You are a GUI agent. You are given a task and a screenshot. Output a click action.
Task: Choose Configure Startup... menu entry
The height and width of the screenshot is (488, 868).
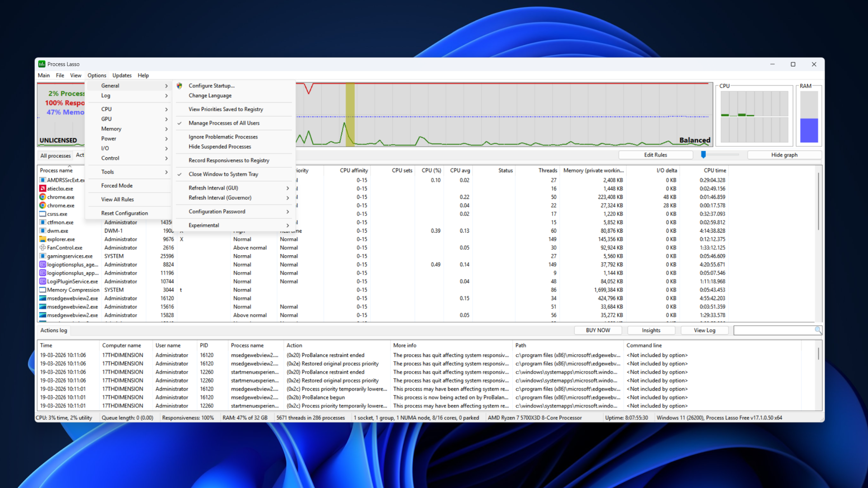234,86
